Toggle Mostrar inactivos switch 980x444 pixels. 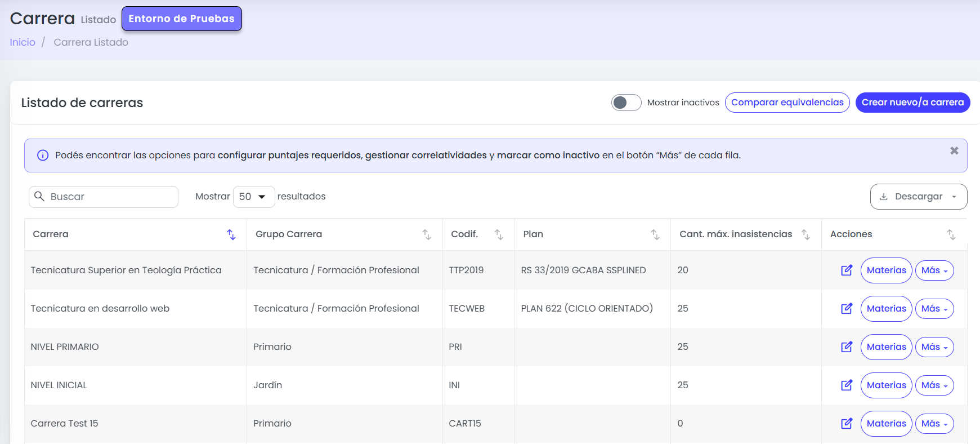pos(626,103)
